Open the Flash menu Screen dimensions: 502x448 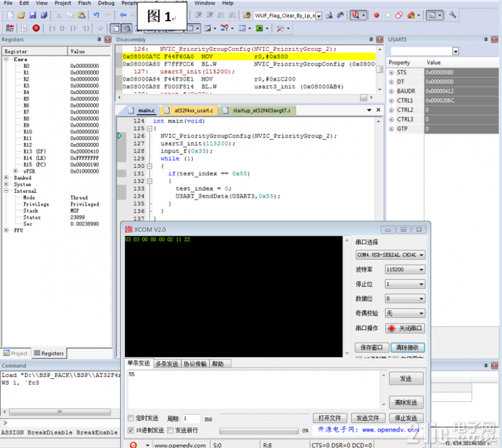(85, 3)
